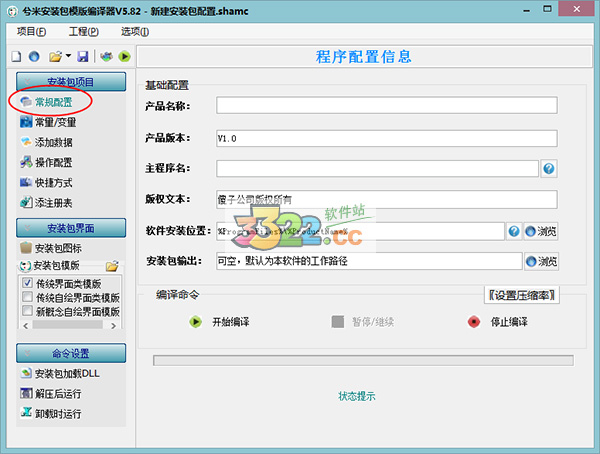Click the 状态提示 status text
This screenshot has height=454, width=600.
[357, 396]
